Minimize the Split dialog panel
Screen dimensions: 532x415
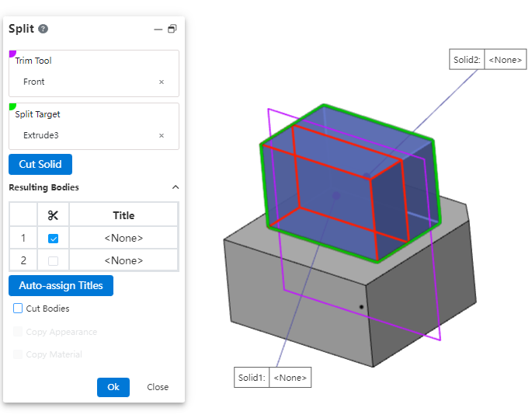tap(158, 29)
